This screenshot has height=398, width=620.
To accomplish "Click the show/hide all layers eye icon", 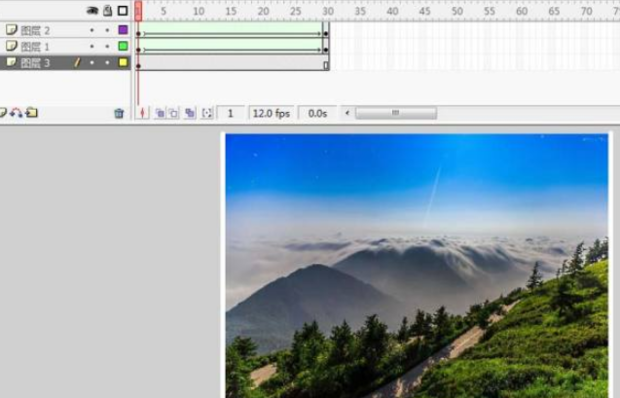I will [92, 11].
